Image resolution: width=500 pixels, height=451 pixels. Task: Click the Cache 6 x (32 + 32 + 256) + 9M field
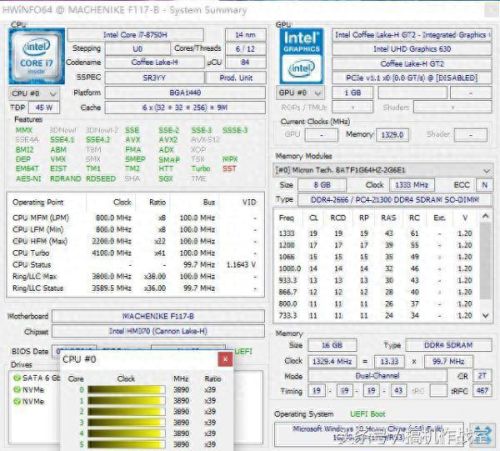[185, 107]
